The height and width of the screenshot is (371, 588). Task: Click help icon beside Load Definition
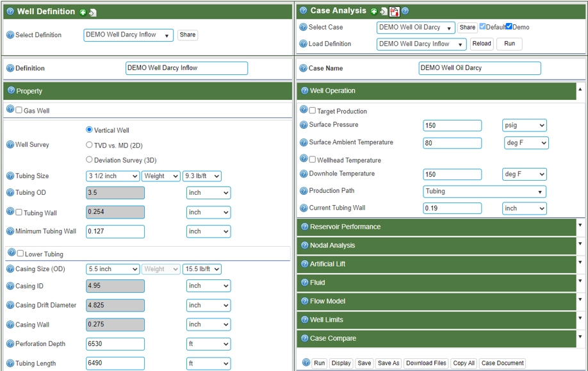tap(304, 44)
